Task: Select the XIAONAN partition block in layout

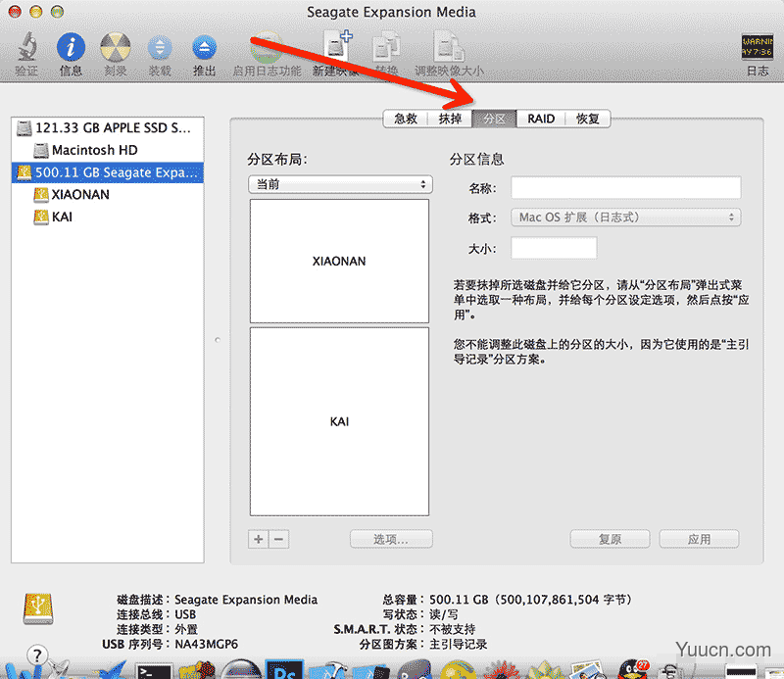Action: tap(339, 261)
